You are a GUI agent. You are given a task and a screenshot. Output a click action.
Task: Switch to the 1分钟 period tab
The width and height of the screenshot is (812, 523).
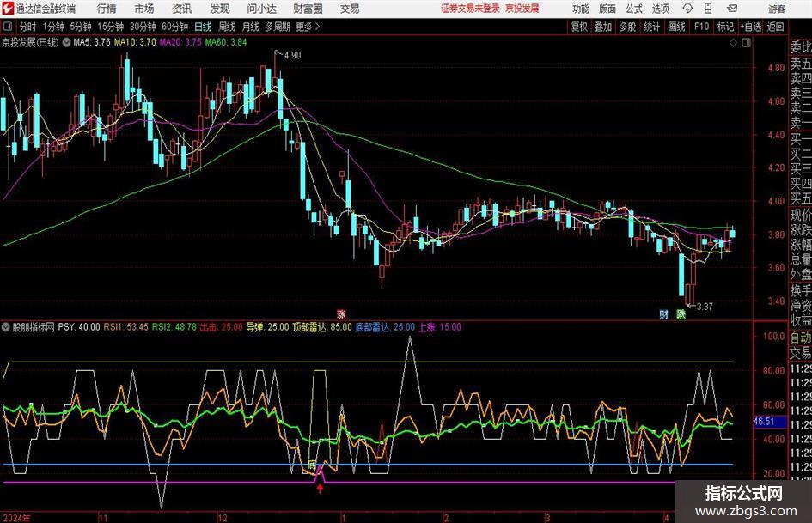click(x=53, y=27)
